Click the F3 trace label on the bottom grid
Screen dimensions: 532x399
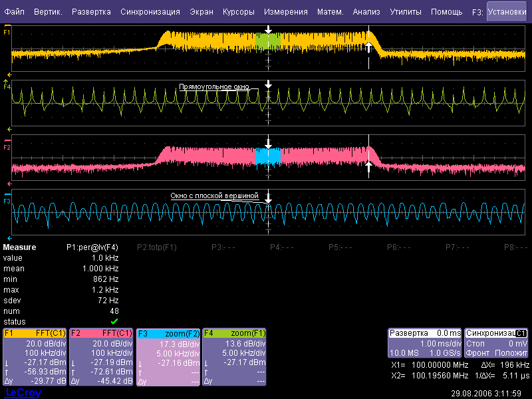point(7,200)
